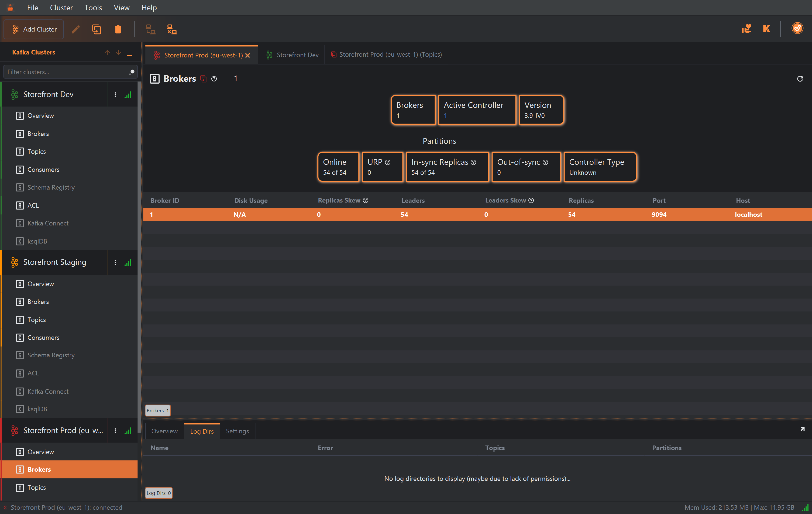The width and height of the screenshot is (812, 514).
Task: Switch to the Storefront Dev tab
Action: tap(292, 55)
